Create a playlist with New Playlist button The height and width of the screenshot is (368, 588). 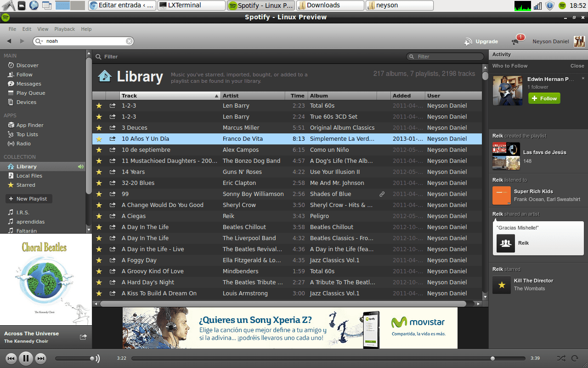pos(28,199)
